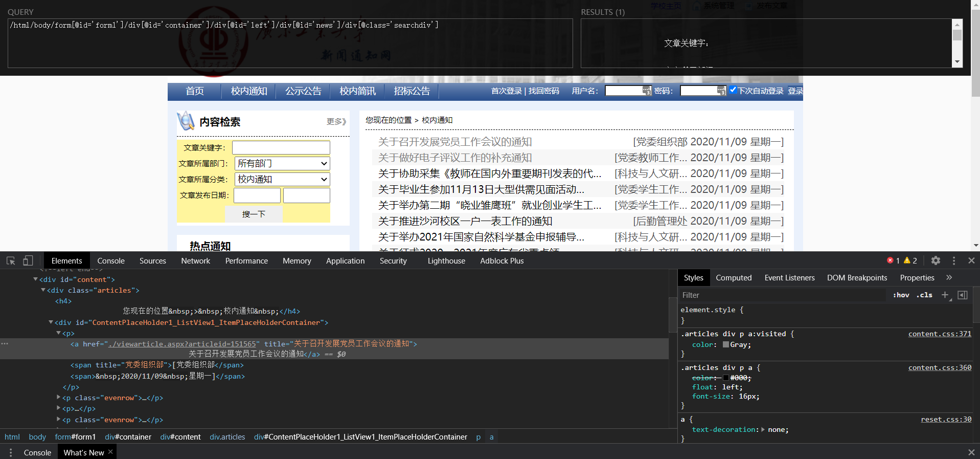Screen dimensions: 980x459
Task: Click the red error count indicator
Action: click(893, 260)
